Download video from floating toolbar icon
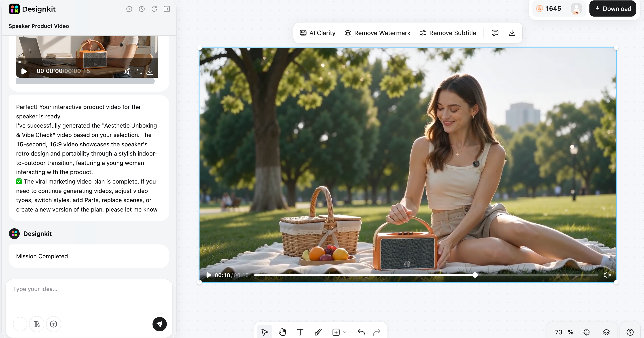The image size is (644, 338). tap(512, 33)
